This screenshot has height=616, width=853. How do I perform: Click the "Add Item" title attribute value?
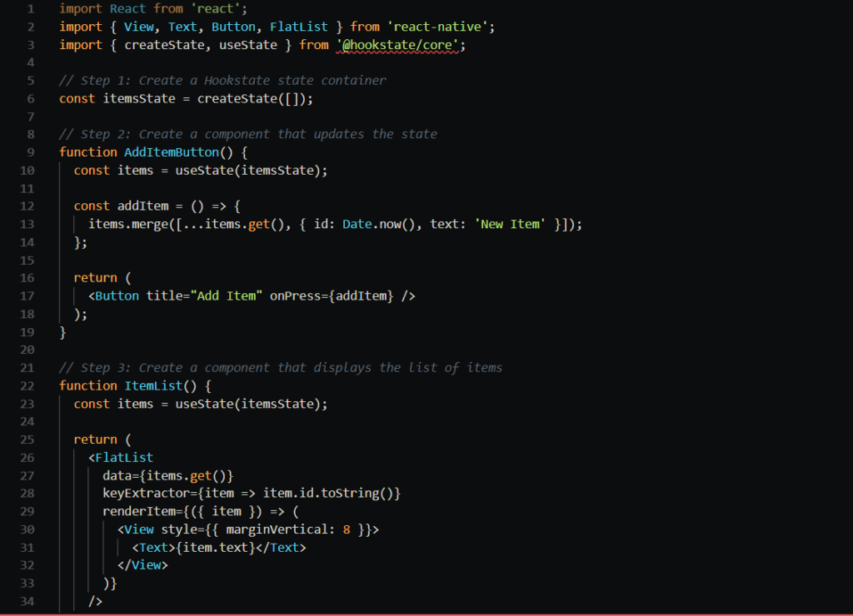pos(227,296)
